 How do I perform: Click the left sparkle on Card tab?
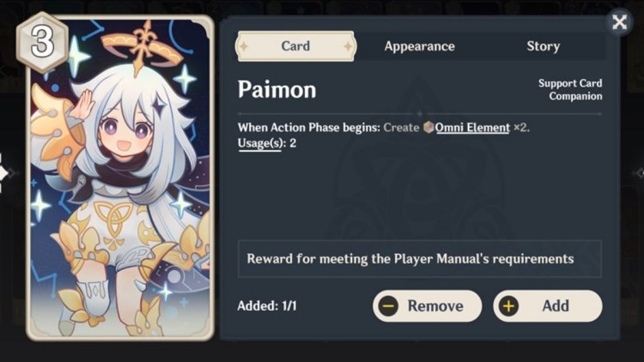pos(244,46)
